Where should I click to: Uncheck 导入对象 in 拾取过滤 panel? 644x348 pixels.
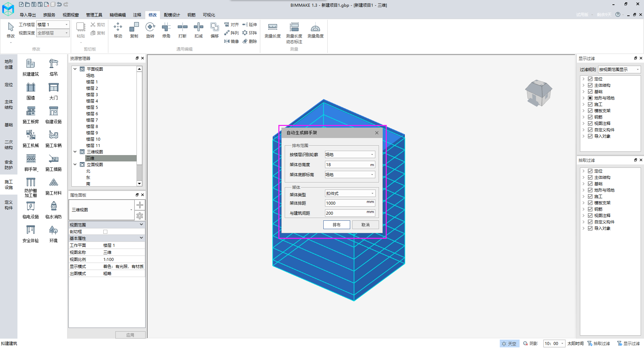tap(590, 228)
